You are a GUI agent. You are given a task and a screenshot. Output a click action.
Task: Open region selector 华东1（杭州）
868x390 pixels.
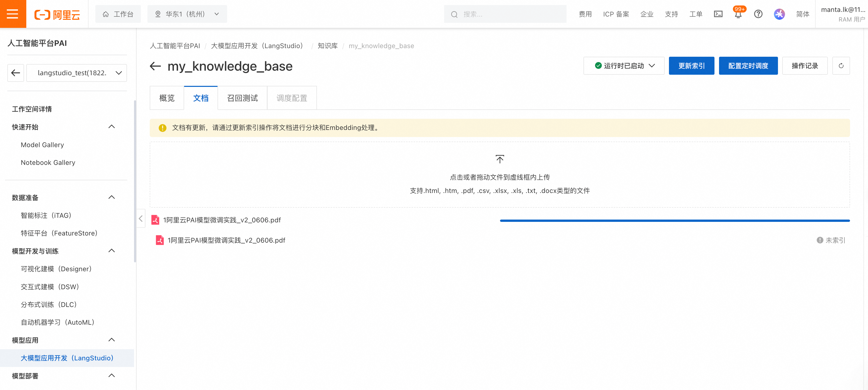187,14
